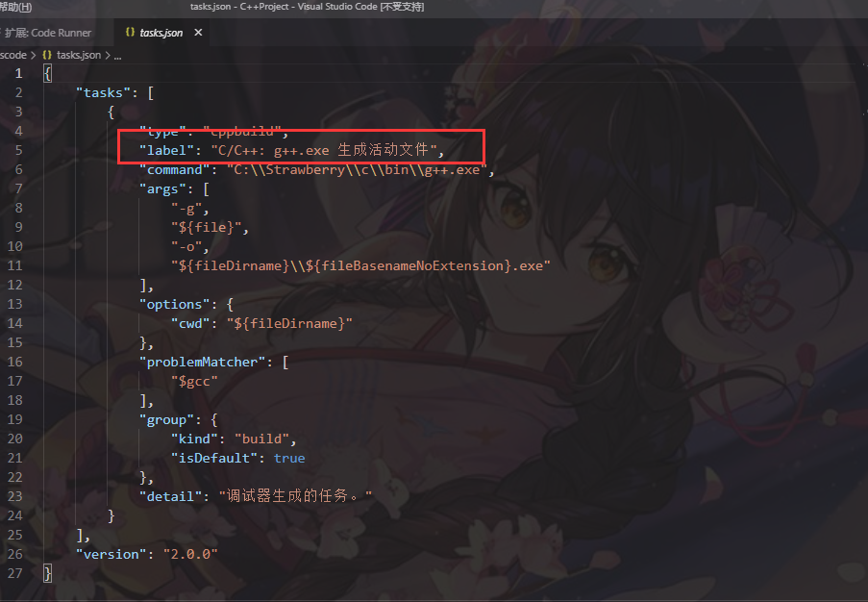Click the "调试器生成的任务。" string
This screenshot has height=602, width=868.
[296, 495]
